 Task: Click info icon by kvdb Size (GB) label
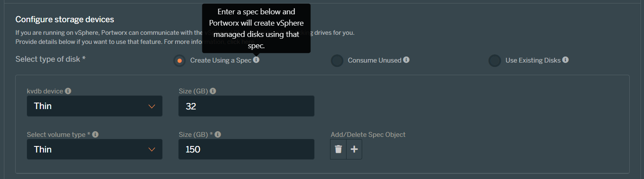(x=213, y=91)
